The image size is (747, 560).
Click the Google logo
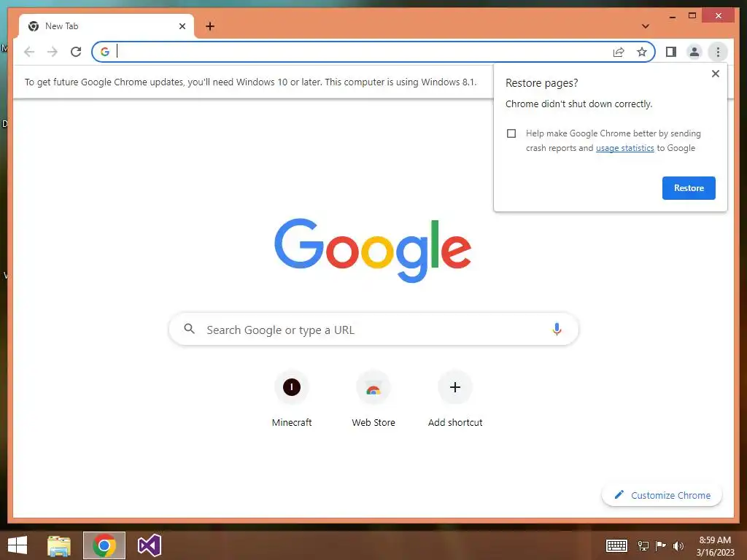[373, 250]
